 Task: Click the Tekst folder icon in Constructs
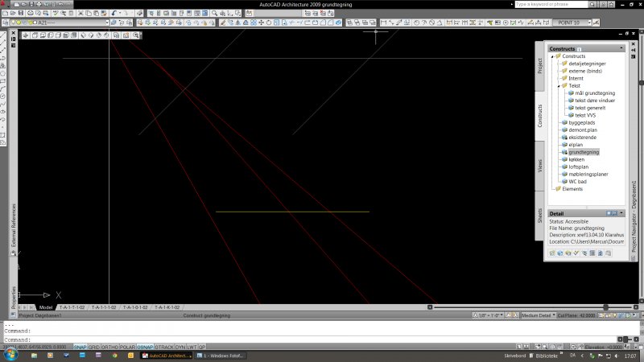point(563,85)
